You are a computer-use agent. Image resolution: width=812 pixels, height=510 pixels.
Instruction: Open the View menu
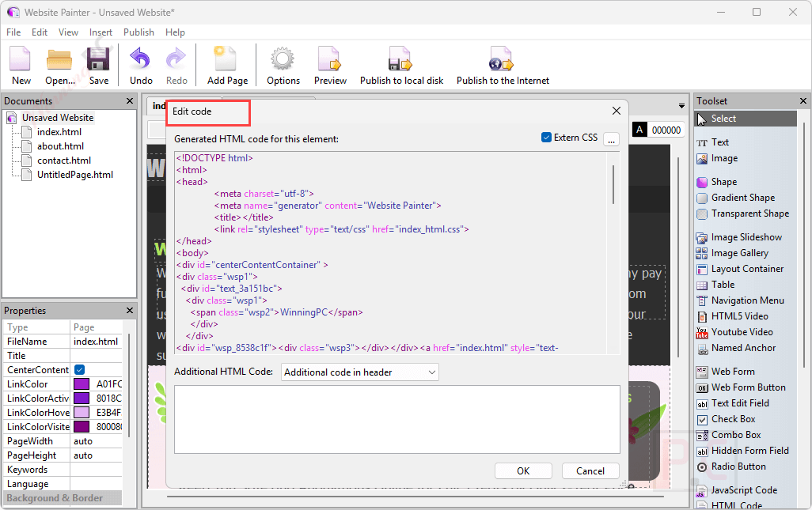[68, 32]
